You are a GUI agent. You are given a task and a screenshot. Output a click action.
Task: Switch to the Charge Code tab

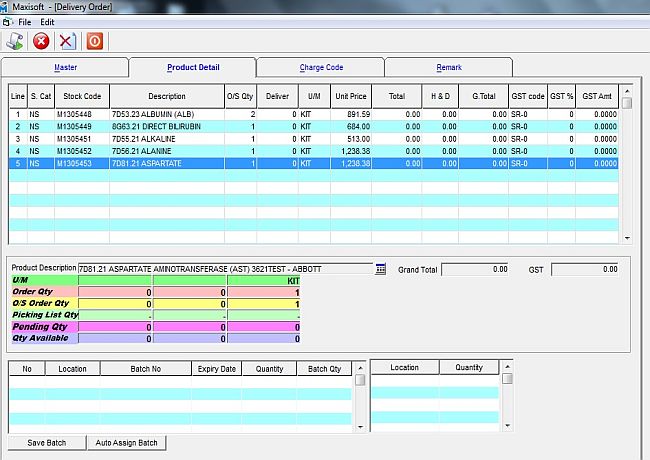320,67
